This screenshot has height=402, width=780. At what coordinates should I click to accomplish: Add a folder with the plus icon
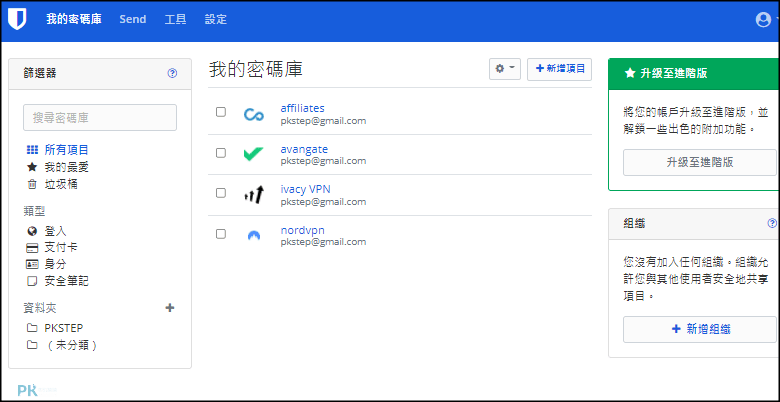170,307
